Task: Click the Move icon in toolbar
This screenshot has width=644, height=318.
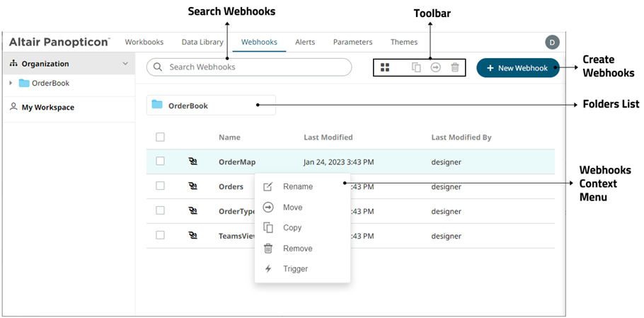Action: tap(436, 67)
